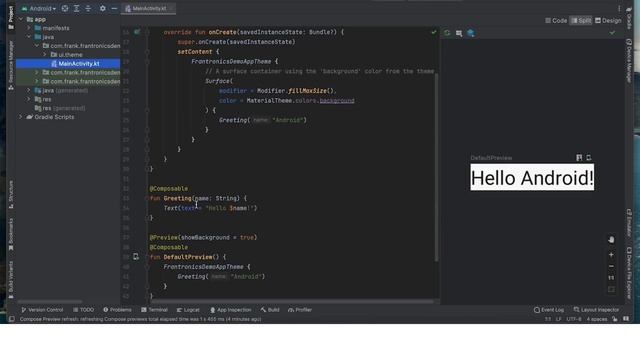The height and width of the screenshot is (360, 640).
Task: Open the Project tool window tab
Action: 11,17
